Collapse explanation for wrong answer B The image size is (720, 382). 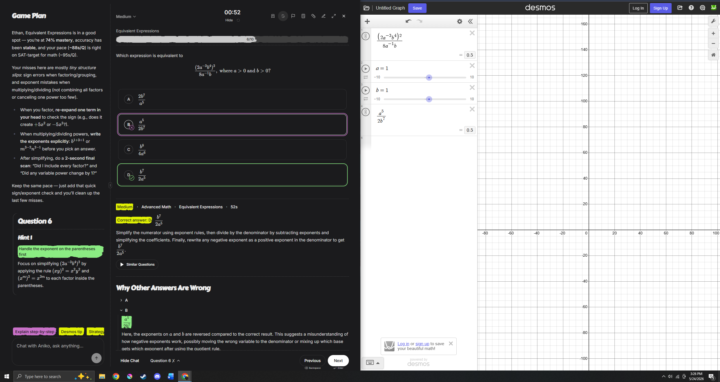tap(124, 310)
